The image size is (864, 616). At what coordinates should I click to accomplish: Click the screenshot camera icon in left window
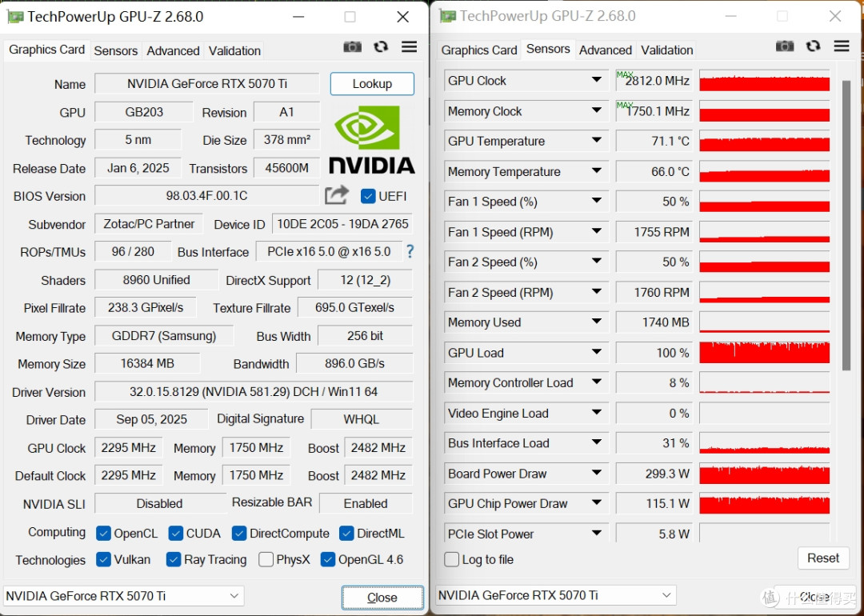pyautogui.click(x=352, y=47)
